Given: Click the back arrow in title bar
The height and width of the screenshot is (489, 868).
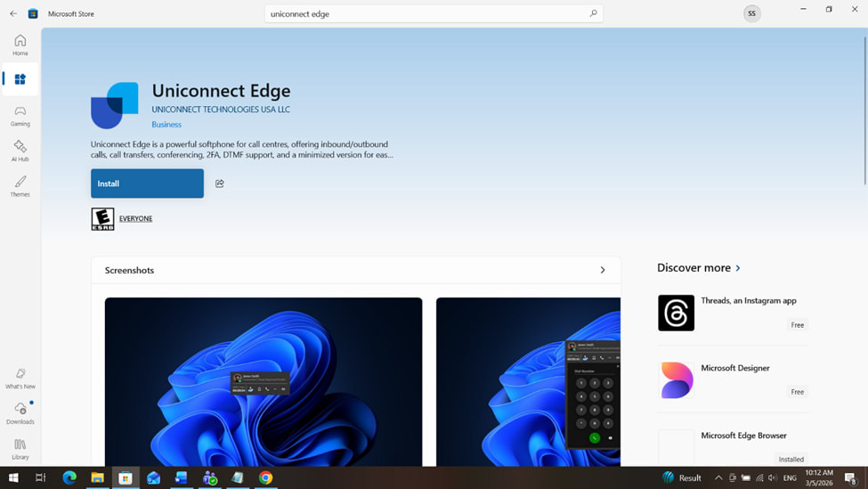Looking at the screenshot, I should 13,13.
